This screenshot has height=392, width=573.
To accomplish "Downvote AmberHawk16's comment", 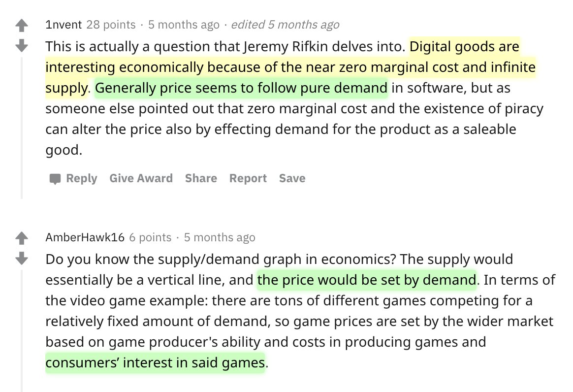I will coord(22,258).
